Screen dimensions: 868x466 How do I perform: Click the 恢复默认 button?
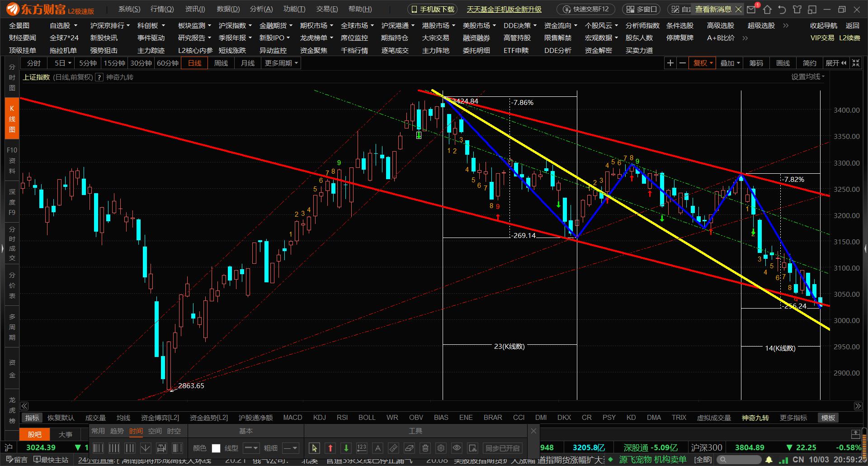click(61, 418)
